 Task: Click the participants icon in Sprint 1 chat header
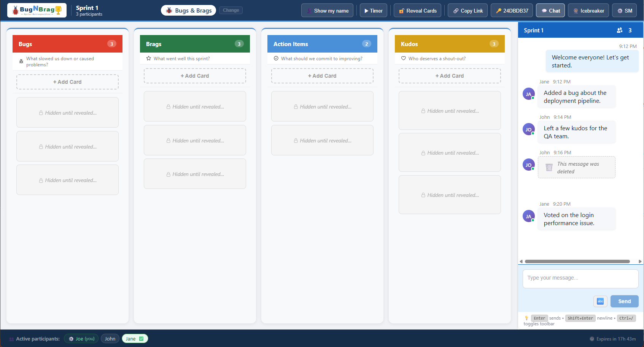620,30
